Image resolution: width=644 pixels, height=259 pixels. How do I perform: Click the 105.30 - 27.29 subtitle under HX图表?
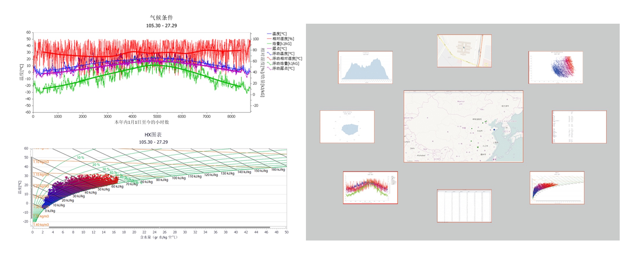153,142
